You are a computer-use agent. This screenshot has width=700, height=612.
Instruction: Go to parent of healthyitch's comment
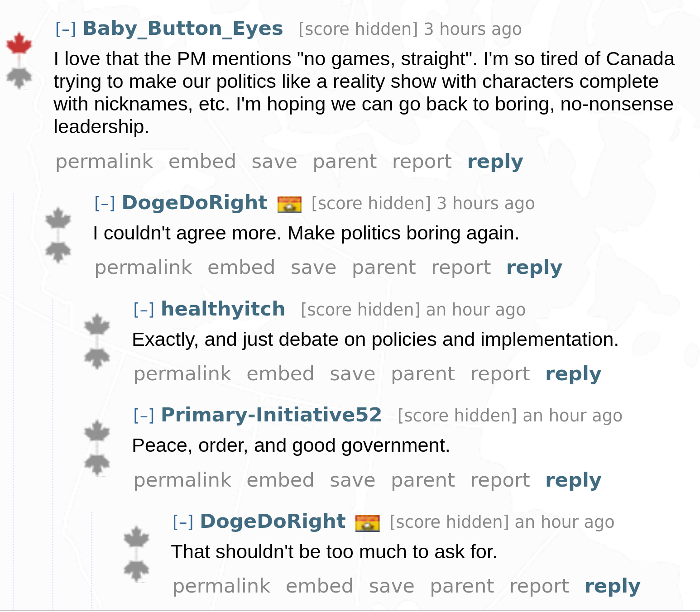click(423, 374)
